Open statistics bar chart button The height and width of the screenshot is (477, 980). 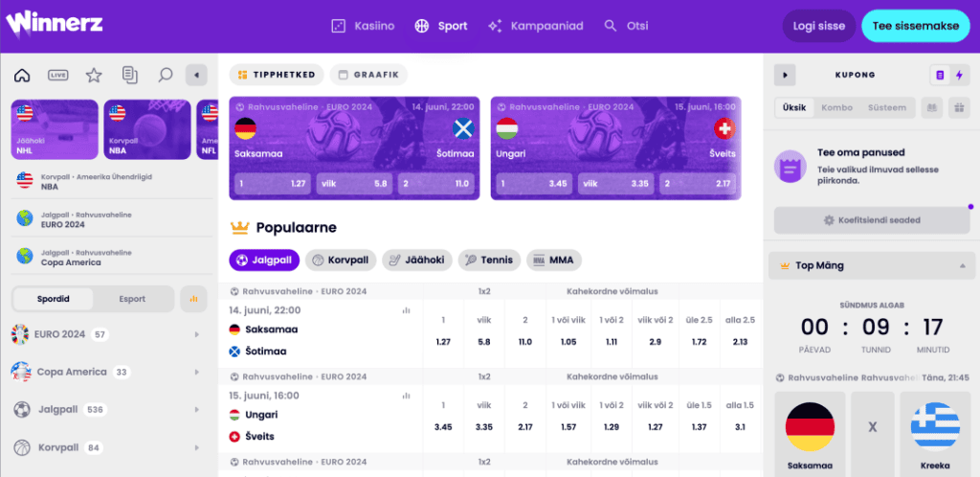[193, 299]
